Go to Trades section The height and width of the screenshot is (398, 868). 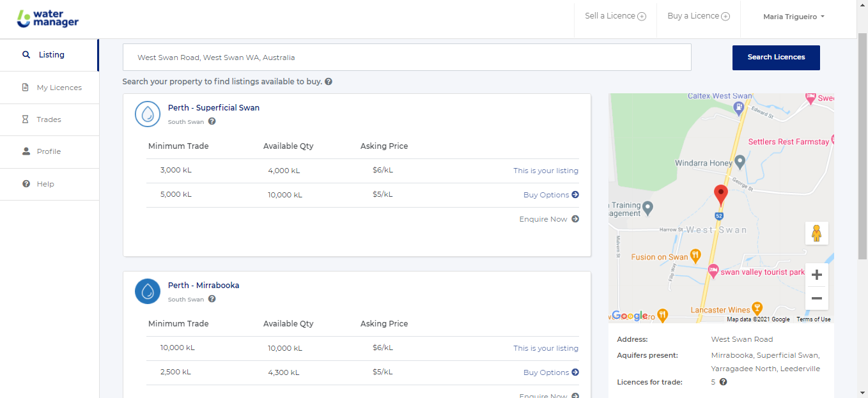click(x=49, y=119)
